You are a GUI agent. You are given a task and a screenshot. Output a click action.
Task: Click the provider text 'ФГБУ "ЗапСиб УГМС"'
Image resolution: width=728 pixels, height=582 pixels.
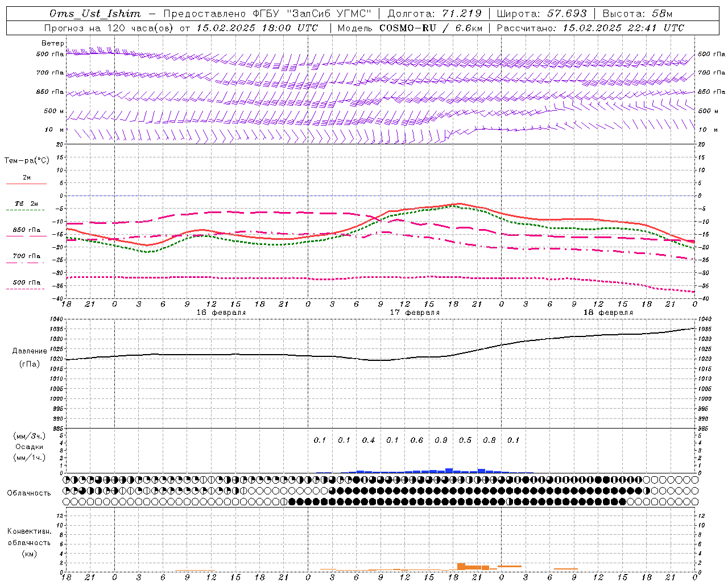(312, 14)
